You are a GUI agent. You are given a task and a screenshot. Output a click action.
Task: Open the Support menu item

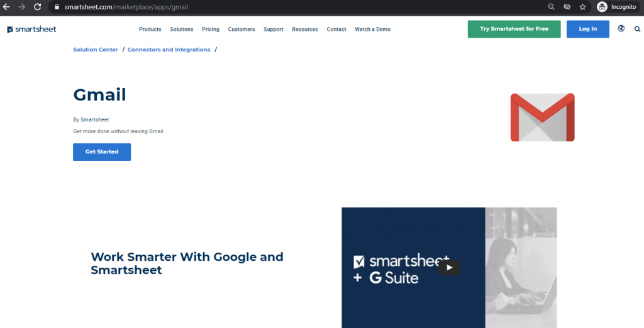click(x=274, y=29)
